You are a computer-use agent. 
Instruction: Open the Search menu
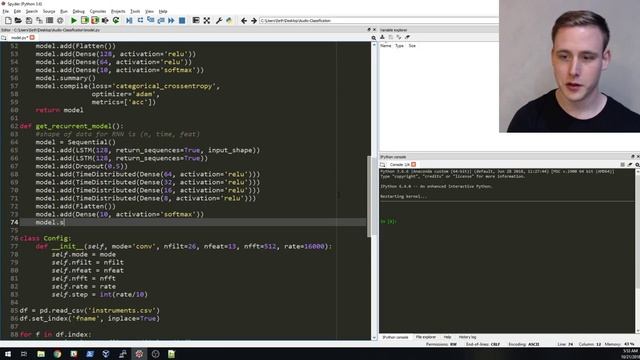pyautogui.click(x=31, y=11)
